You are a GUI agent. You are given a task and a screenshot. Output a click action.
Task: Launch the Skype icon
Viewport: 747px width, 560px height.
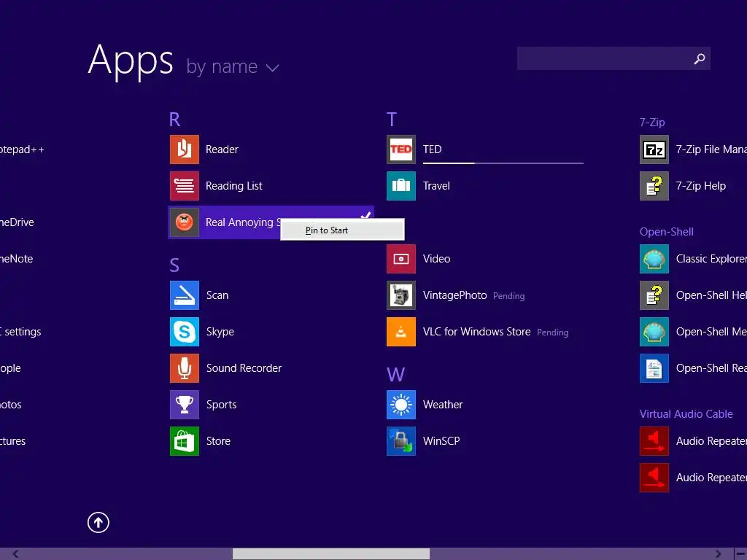tap(185, 332)
